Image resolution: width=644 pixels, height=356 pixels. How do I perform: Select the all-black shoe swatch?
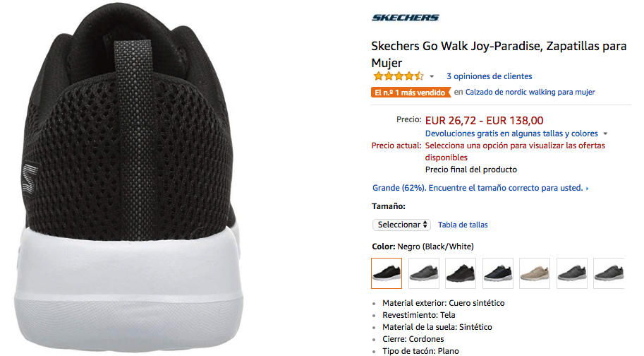click(x=461, y=273)
